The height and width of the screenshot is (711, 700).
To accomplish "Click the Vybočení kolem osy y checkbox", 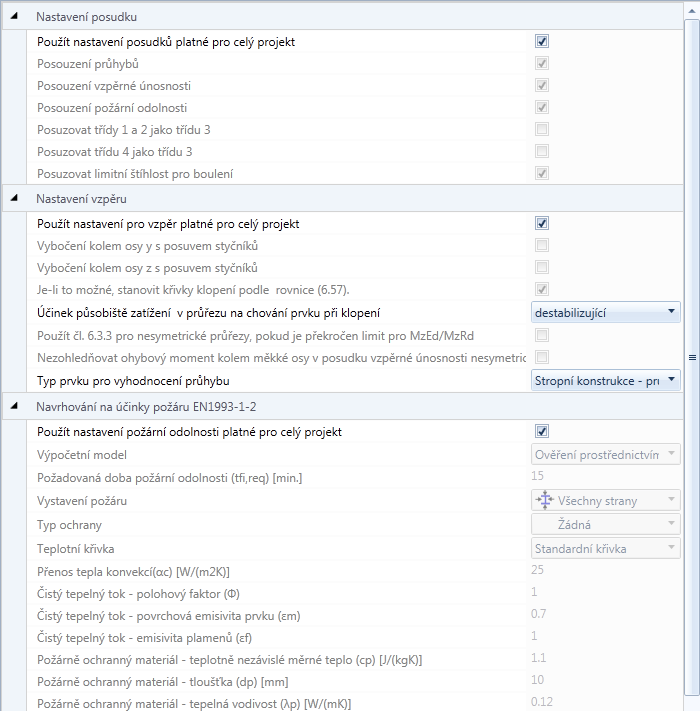I will point(542,245).
